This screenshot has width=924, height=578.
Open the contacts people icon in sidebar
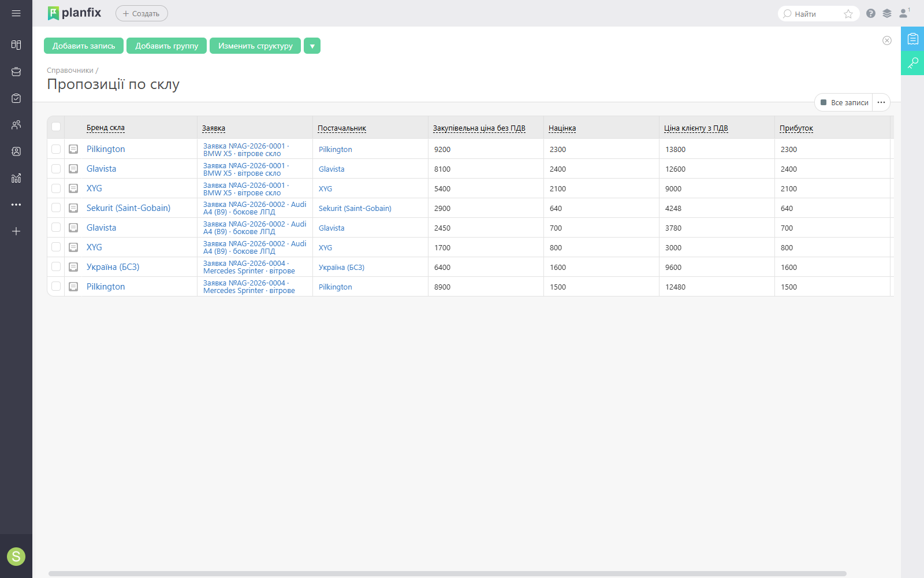coord(16,125)
